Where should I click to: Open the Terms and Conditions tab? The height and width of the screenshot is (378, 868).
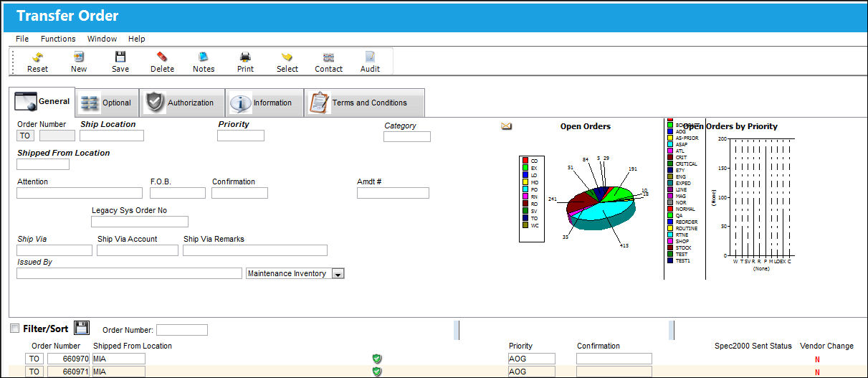point(364,103)
